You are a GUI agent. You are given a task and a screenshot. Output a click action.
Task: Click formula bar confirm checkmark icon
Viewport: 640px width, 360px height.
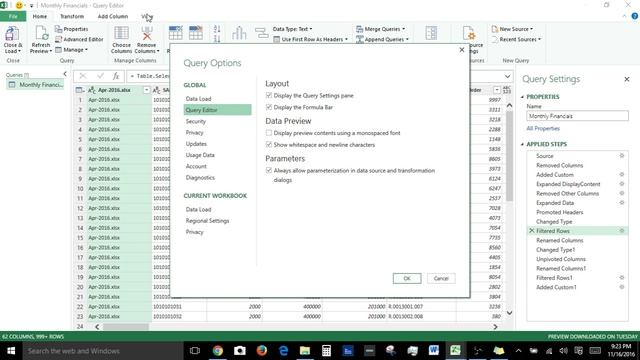100,76
